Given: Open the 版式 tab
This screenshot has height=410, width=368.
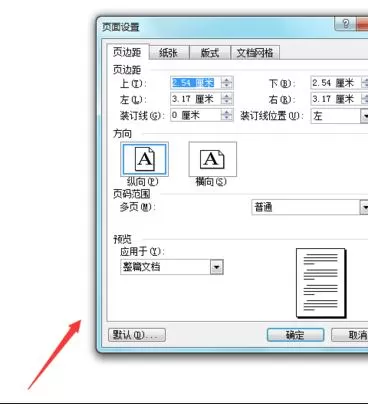Looking at the screenshot, I should [x=210, y=53].
